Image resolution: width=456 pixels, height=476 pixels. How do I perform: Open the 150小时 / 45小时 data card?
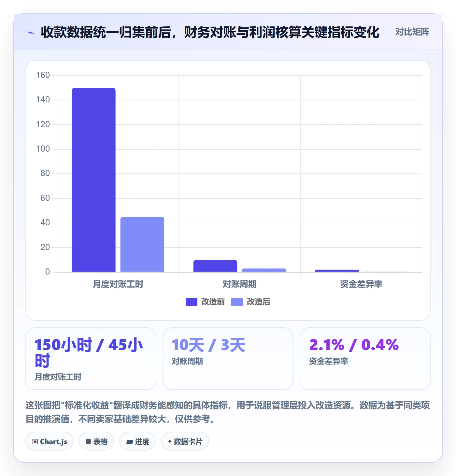tap(91, 359)
